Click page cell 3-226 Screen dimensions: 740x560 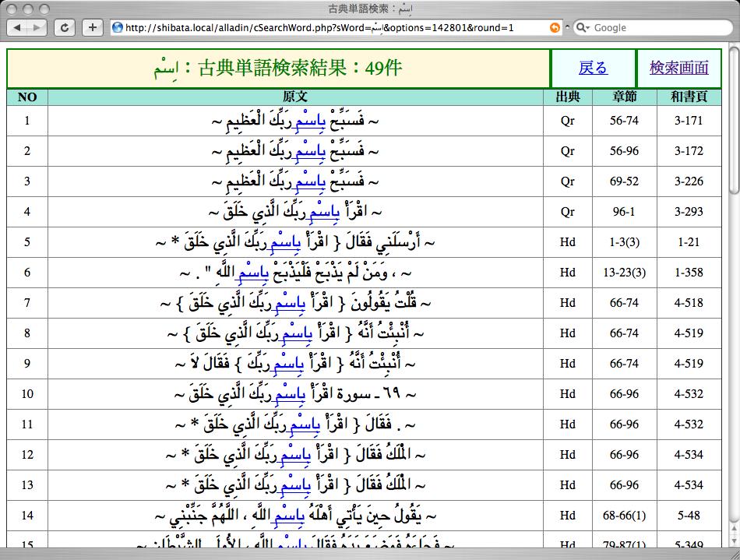click(x=689, y=181)
